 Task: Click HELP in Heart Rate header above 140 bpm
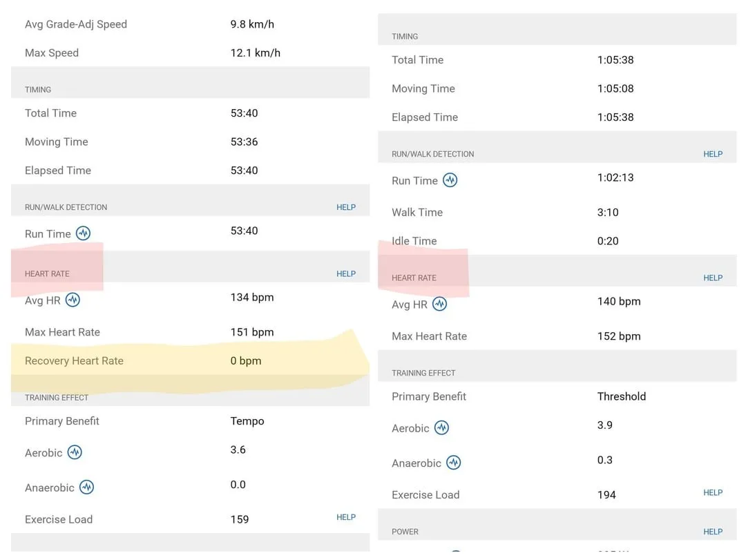point(713,278)
